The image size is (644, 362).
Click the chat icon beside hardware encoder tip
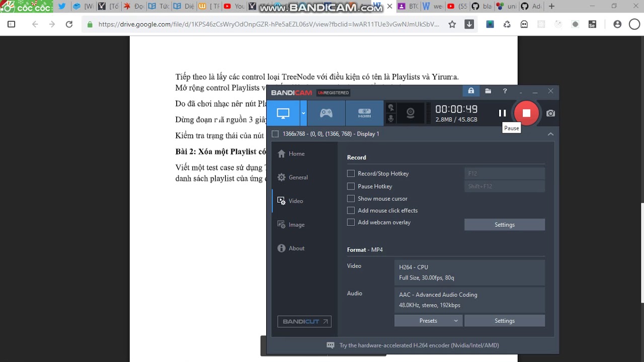pyautogui.click(x=331, y=345)
